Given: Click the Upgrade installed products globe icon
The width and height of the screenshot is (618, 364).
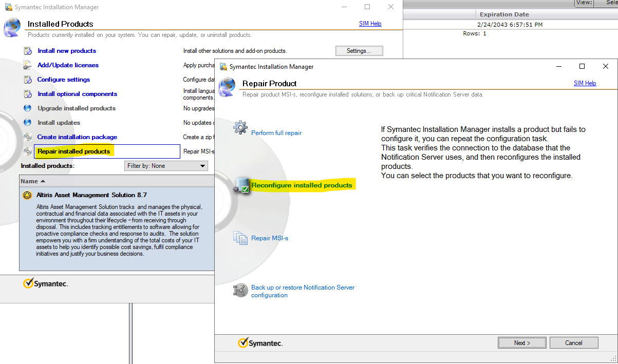Looking at the screenshot, I should [28, 108].
